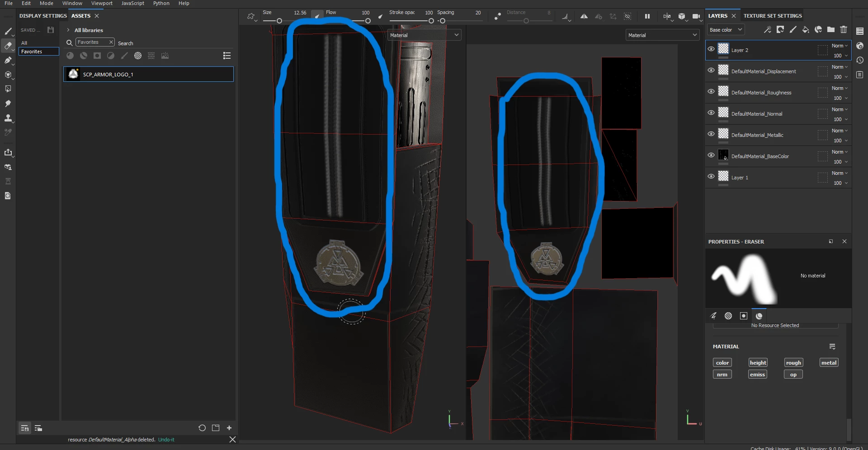Image resolution: width=868 pixels, height=450 pixels.
Task: Filter assets by smart materials
Action: [84, 56]
